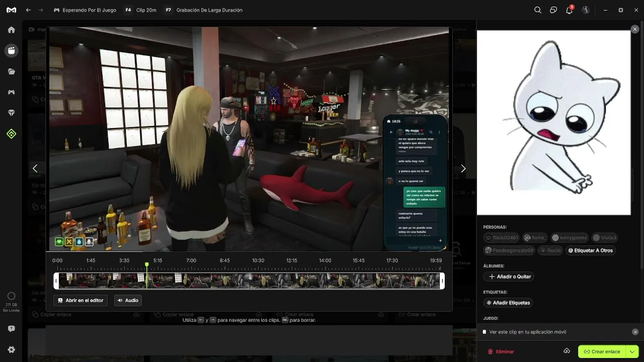
Task: Go to the next clip
Action: tap(463, 168)
